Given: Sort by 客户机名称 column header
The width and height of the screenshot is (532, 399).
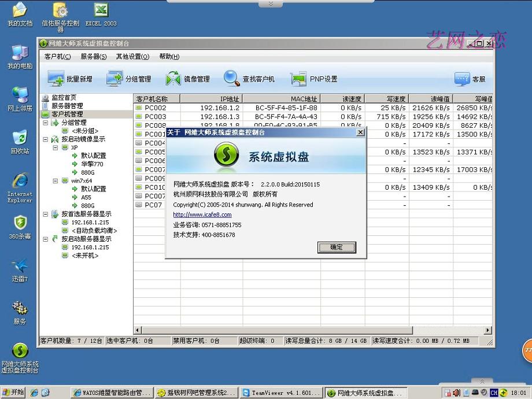Looking at the screenshot, I should pyautogui.click(x=157, y=99).
